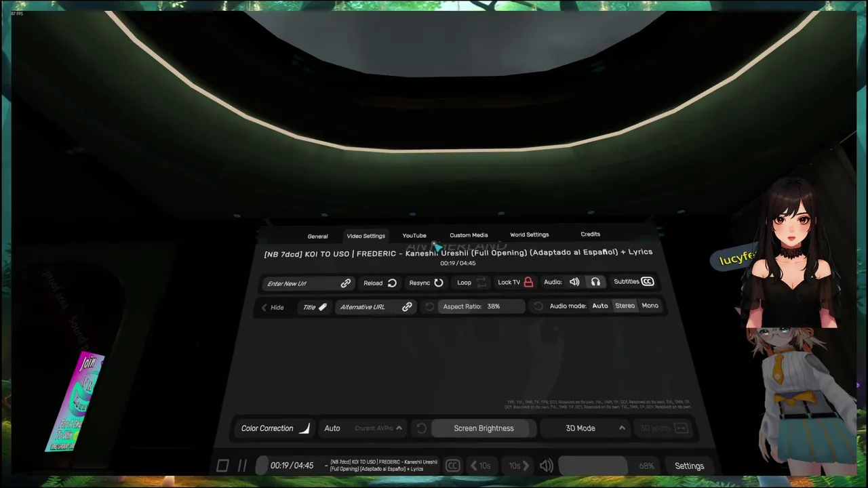Click the Alternative URL field

pyautogui.click(x=376, y=307)
